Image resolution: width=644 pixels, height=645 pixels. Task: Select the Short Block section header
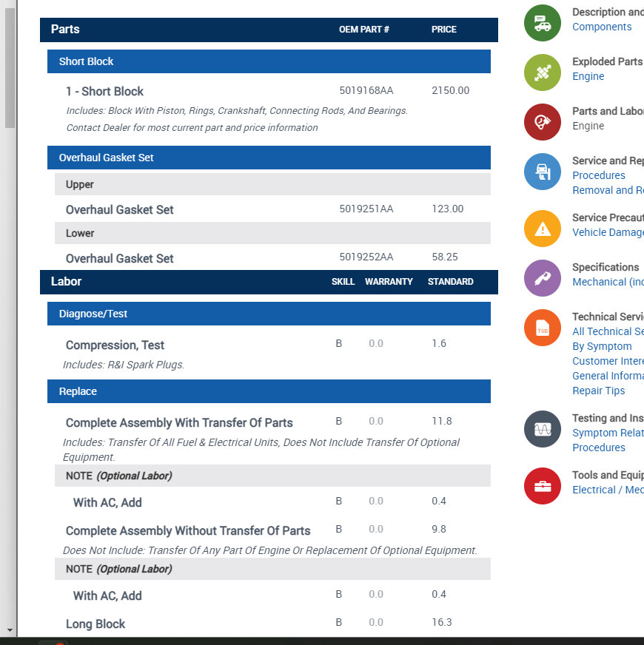click(x=269, y=61)
